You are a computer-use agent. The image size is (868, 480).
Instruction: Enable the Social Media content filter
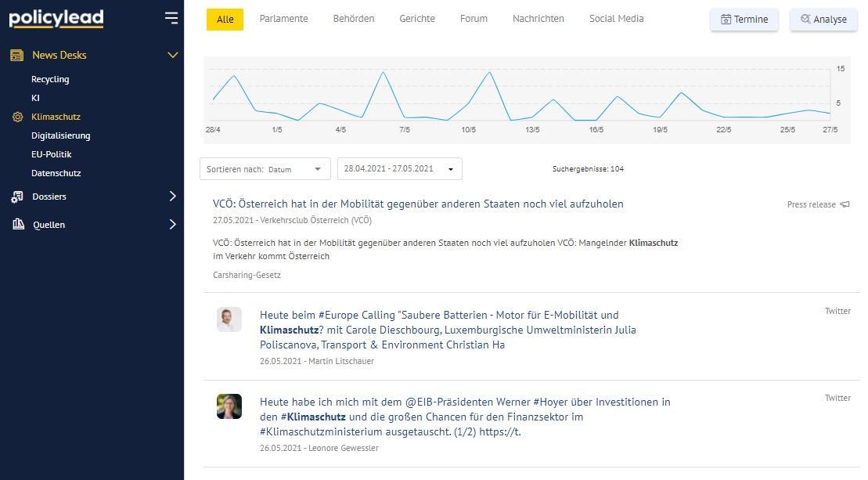(616, 18)
